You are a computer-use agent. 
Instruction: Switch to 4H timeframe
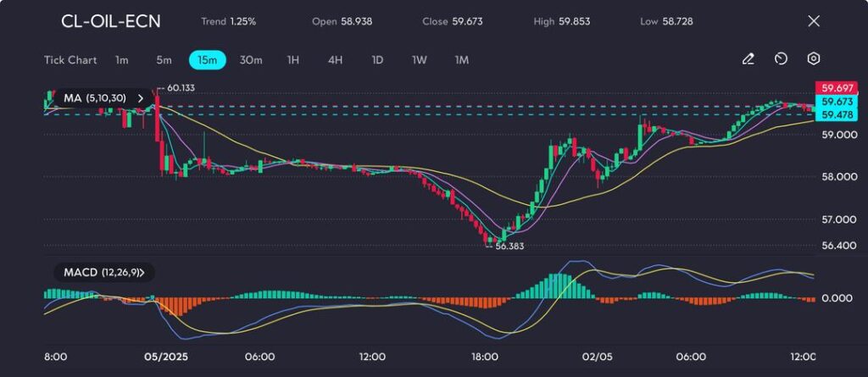point(335,60)
